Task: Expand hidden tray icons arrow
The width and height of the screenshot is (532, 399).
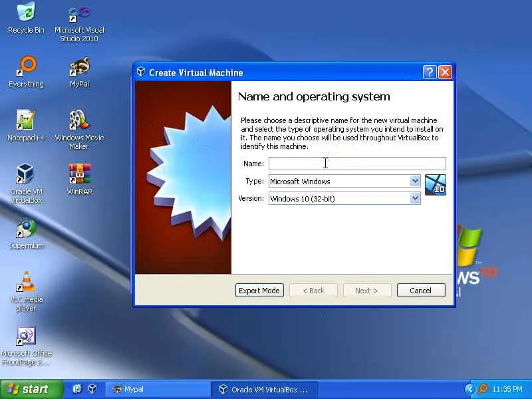Action: (x=469, y=389)
